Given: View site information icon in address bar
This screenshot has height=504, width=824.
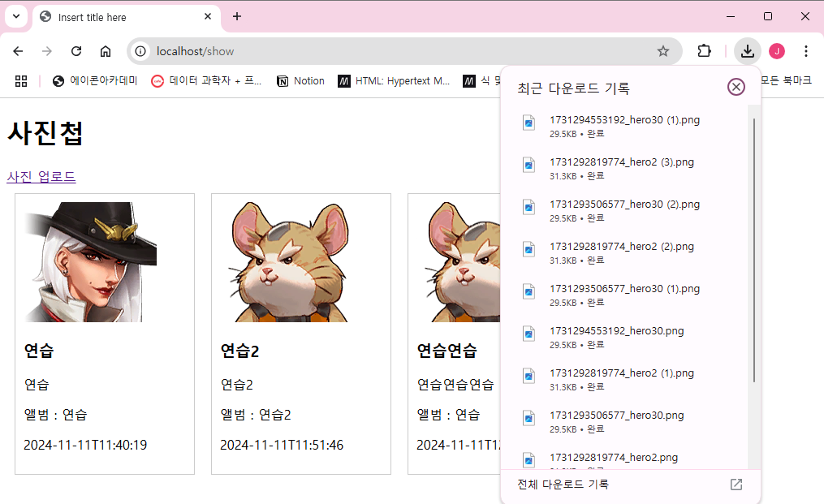Looking at the screenshot, I should click(140, 51).
